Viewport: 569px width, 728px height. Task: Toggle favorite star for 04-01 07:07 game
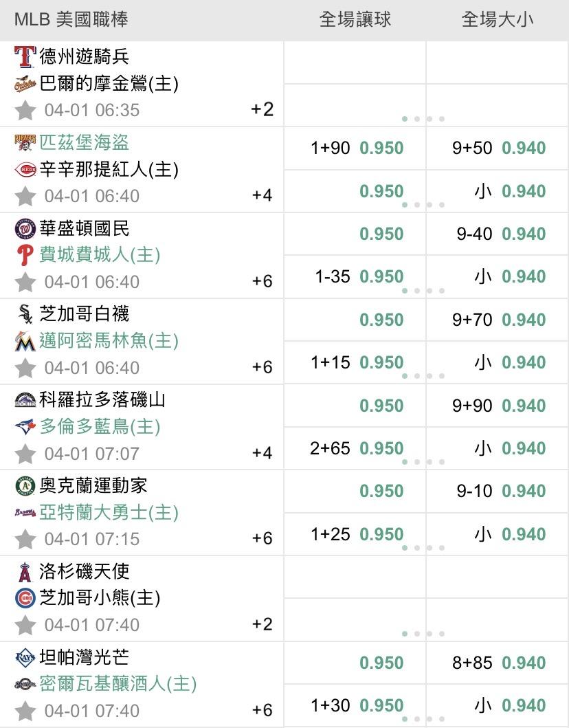pyautogui.click(x=25, y=454)
